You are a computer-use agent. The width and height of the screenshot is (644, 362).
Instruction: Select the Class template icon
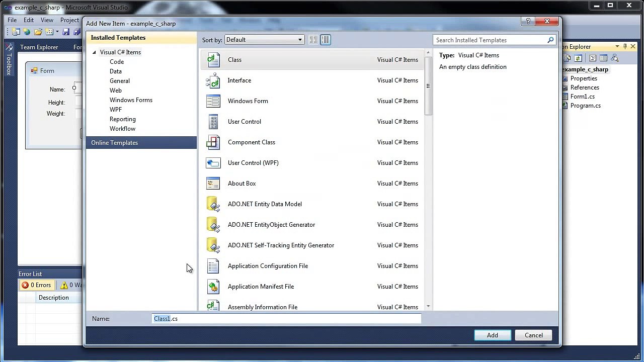(x=213, y=60)
